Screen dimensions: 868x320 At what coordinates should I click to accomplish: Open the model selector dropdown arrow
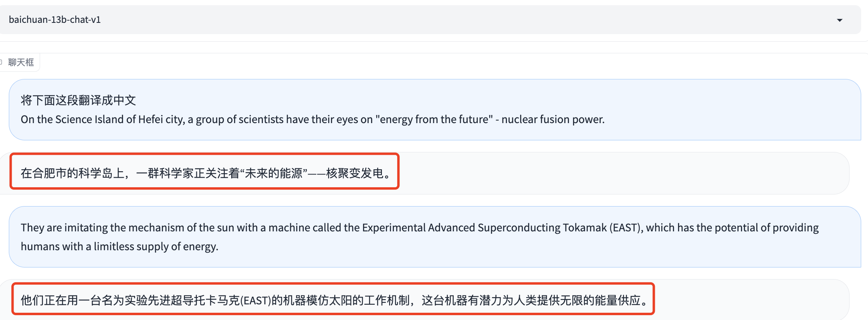(x=840, y=20)
